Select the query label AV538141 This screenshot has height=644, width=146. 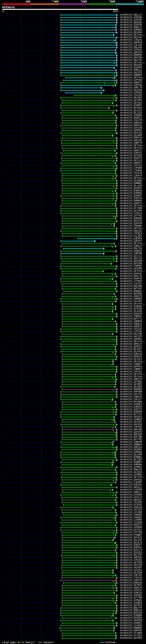point(8,7)
